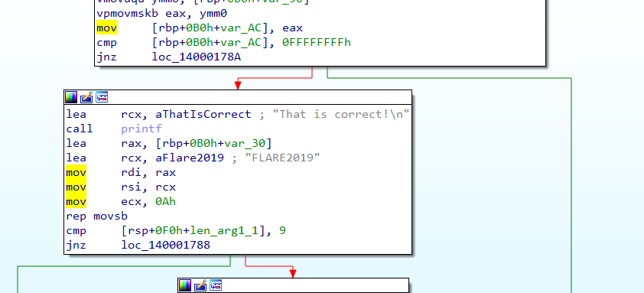The image size is (644, 293).
Task: Click the "That is correct!\n" string comment
Action: (x=340, y=114)
